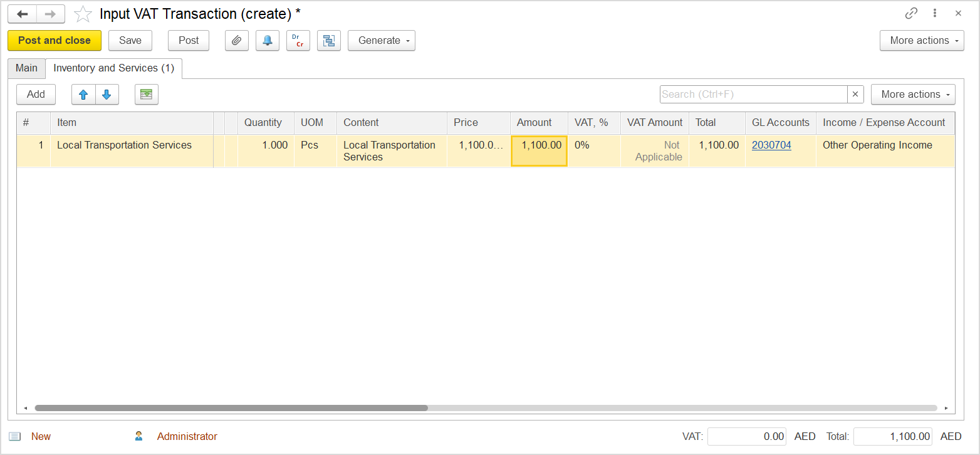Click the Save button
The image size is (980, 455).
click(130, 41)
